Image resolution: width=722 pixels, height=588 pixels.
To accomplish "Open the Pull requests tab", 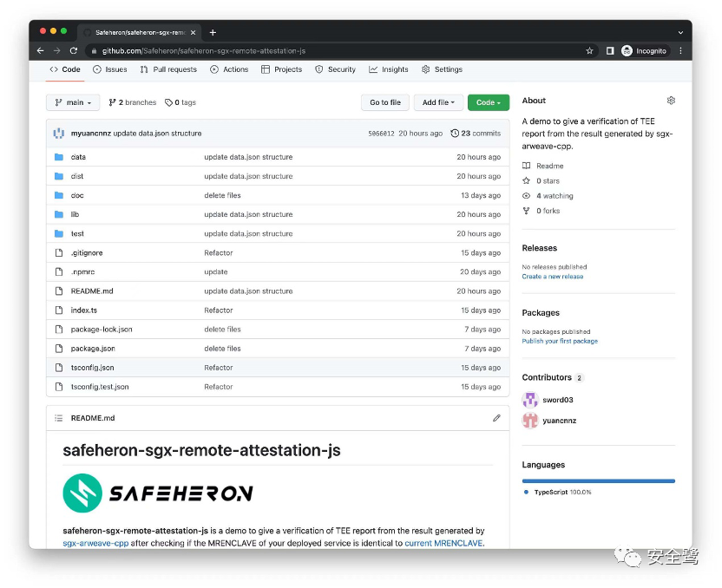I will 168,69.
